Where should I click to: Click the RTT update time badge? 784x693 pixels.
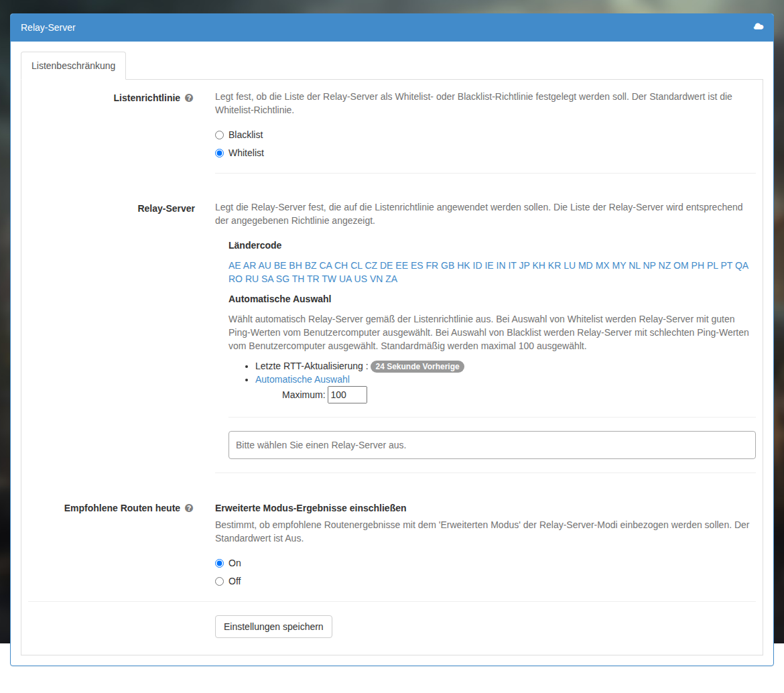[x=417, y=367]
